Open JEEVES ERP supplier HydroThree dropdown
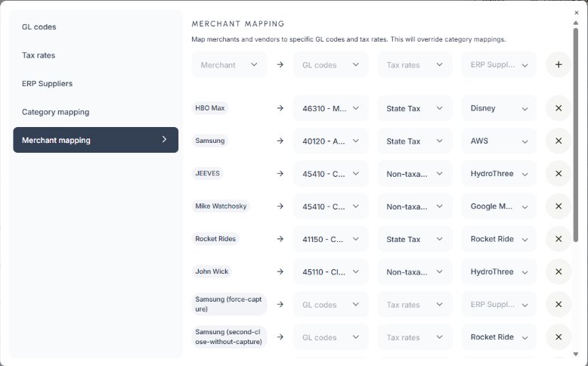 coord(499,174)
